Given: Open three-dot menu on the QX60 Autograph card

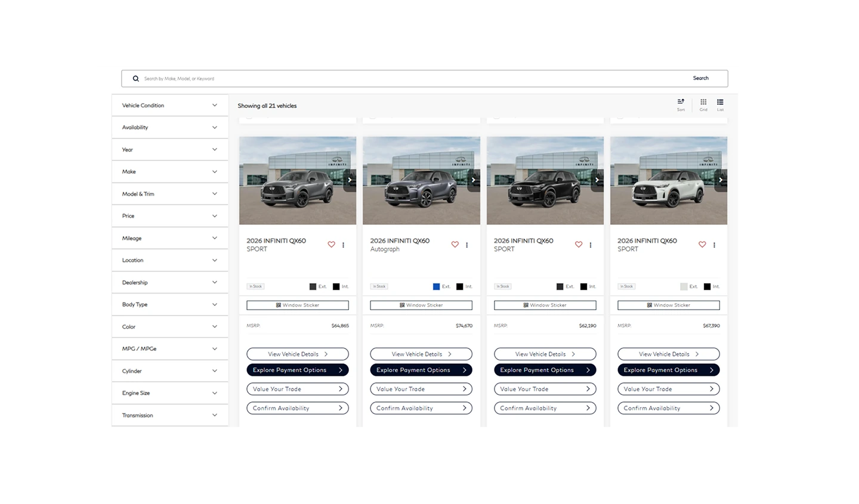Looking at the screenshot, I should click(x=467, y=245).
